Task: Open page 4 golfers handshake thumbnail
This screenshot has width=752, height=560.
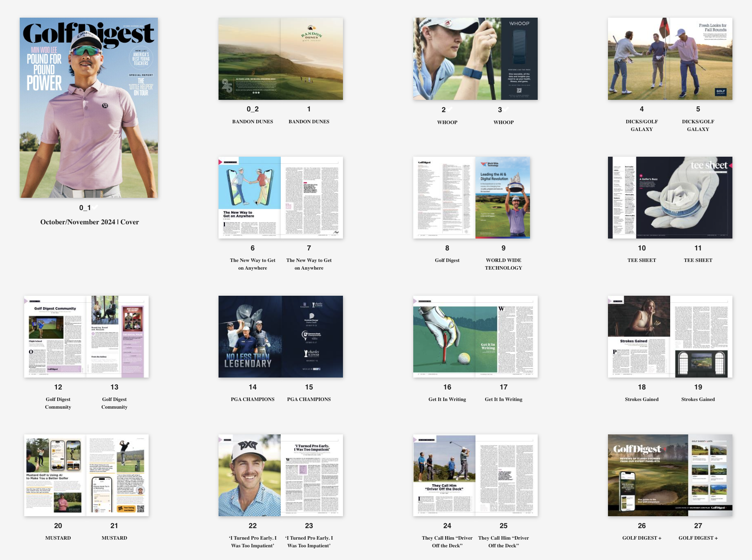Action: [x=639, y=59]
